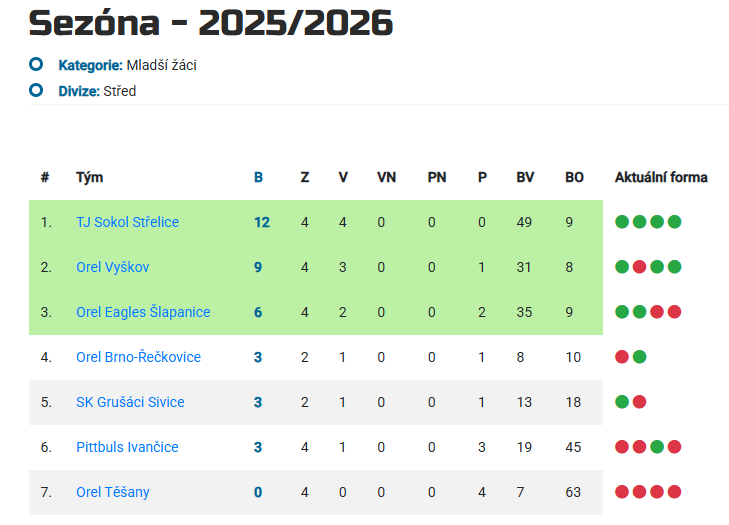This screenshot has height=525, width=729.
Task: Click the Divize bullet circle icon
Action: [36, 91]
